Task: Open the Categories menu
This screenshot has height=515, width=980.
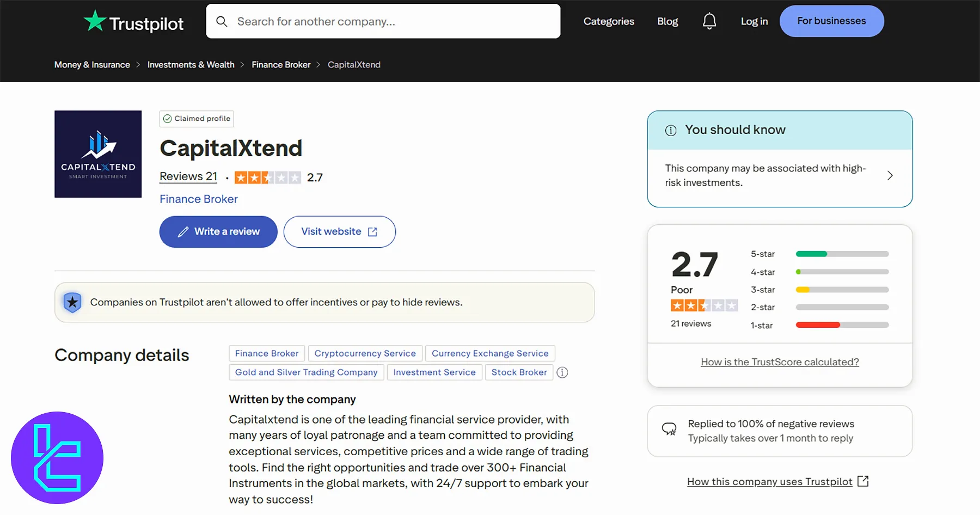Action: [609, 21]
